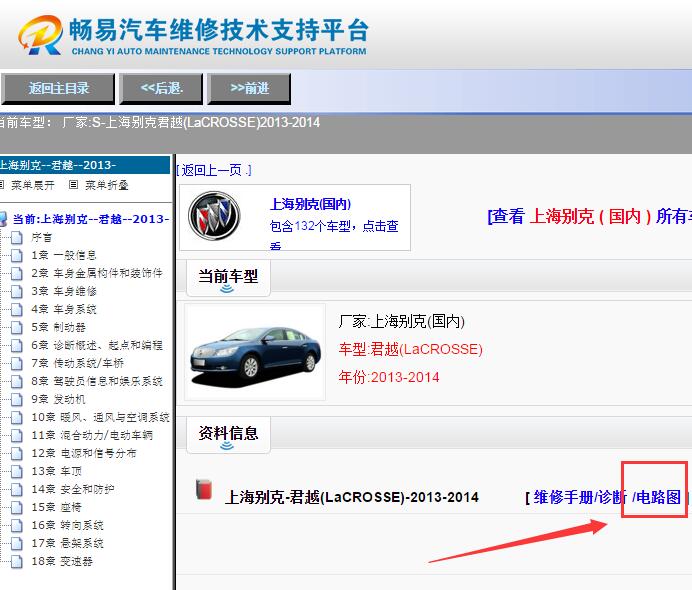Open 9章 发动机
Viewport: 692px width, 590px height.
coord(58,399)
